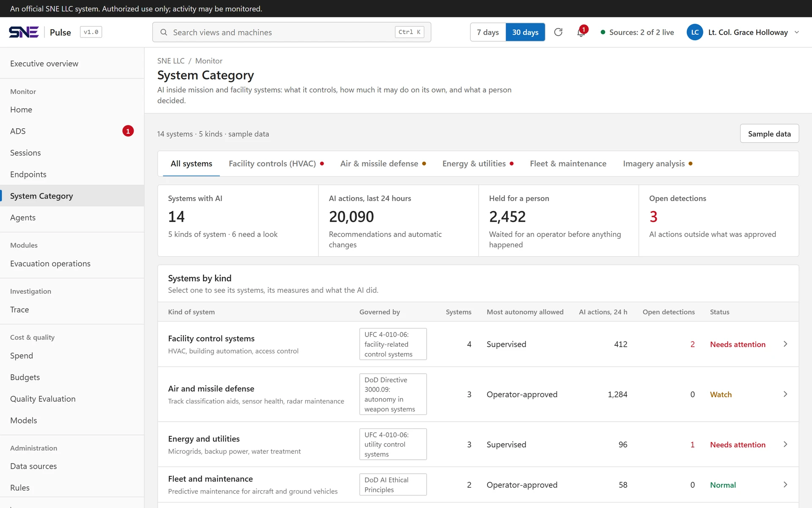Viewport: 812px width, 508px height.
Task: Go to Home in the sidebar
Action: tap(72, 110)
